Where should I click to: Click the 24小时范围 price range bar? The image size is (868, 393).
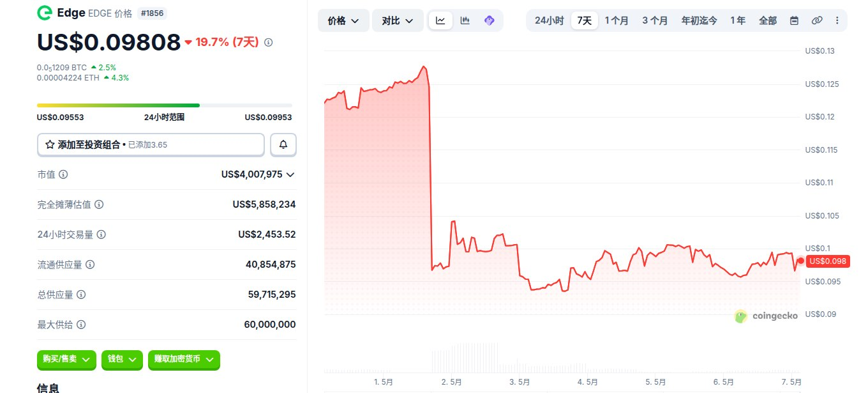(165, 105)
